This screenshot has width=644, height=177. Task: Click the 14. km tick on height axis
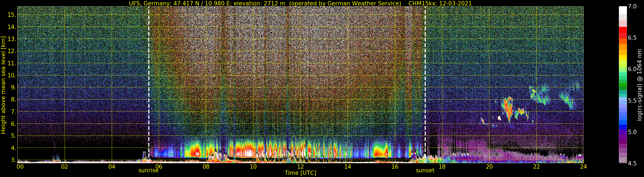12,27
